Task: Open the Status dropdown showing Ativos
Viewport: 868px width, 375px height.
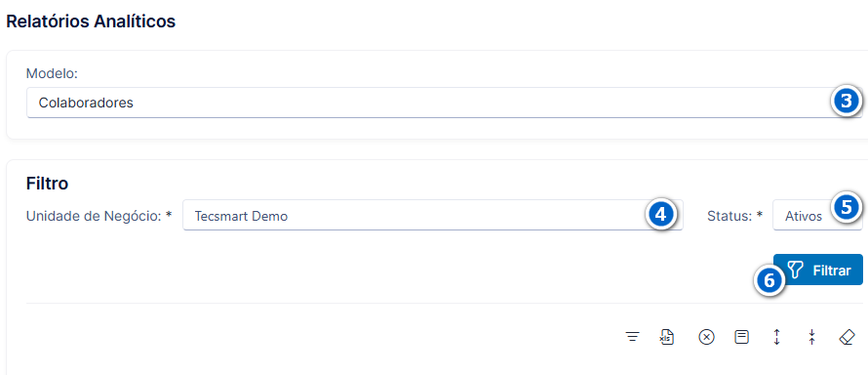Action: click(x=817, y=216)
